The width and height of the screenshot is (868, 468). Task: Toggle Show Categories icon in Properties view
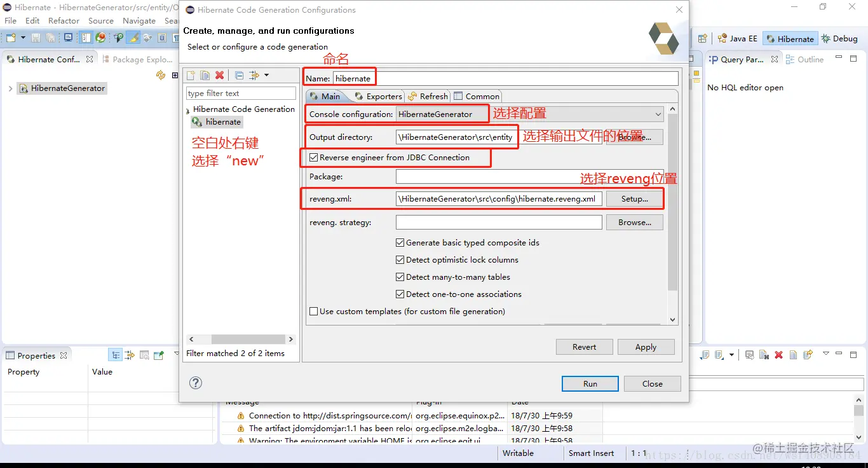coord(116,355)
